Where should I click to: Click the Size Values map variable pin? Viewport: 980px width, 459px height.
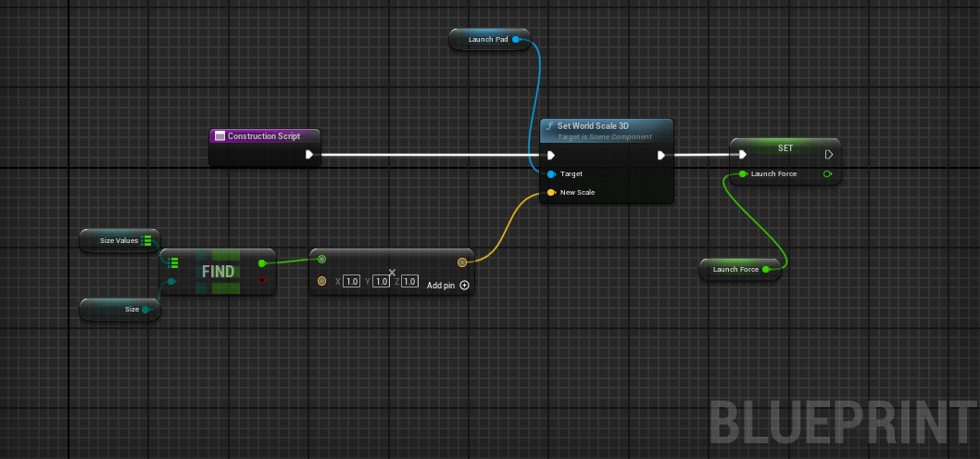[146, 241]
